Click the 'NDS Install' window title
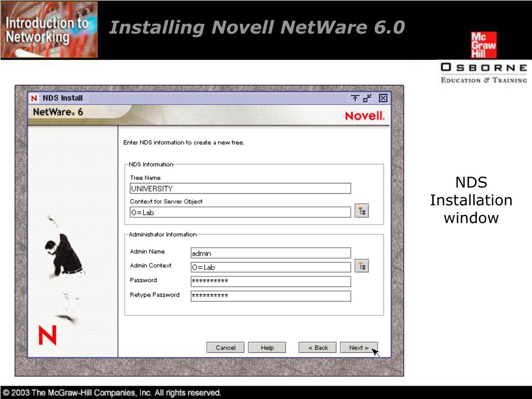Screen dimensions: 532x399 (x=62, y=98)
